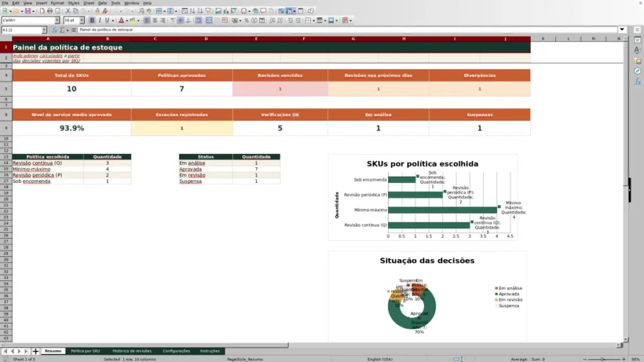Apply the red font color swatch
This screenshot has width=644, height=362.
coord(121,21)
